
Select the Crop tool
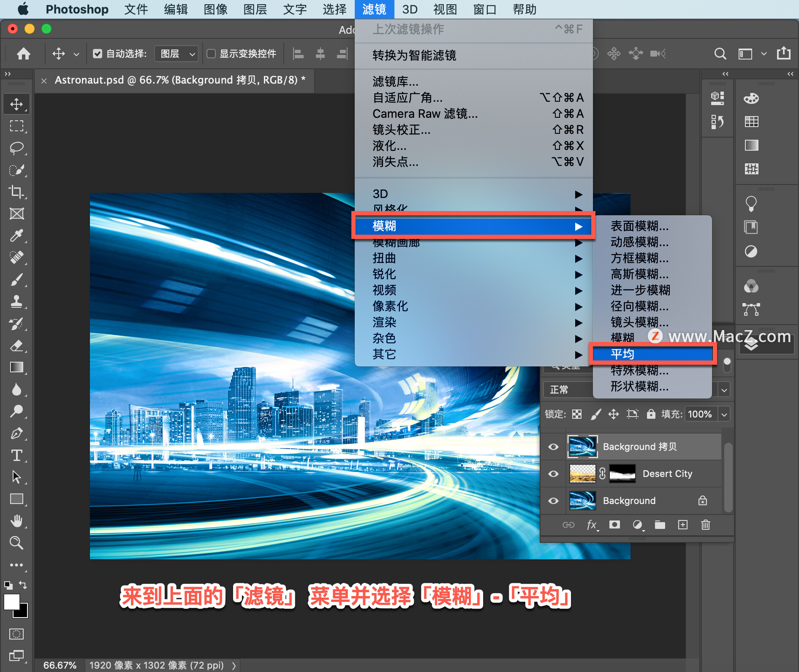click(x=16, y=192)
